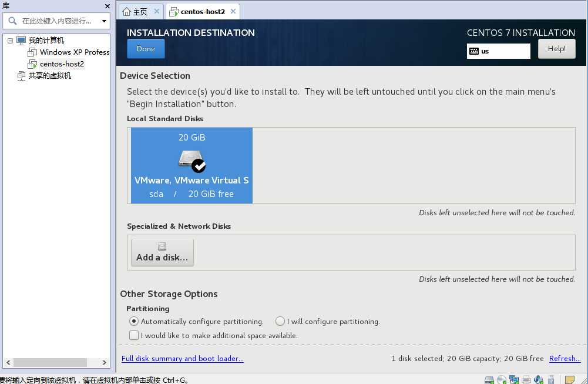Click the 'Specialized & Network Disks' label
The height and width of the screenshot is (384, 588).
[179, 226]
